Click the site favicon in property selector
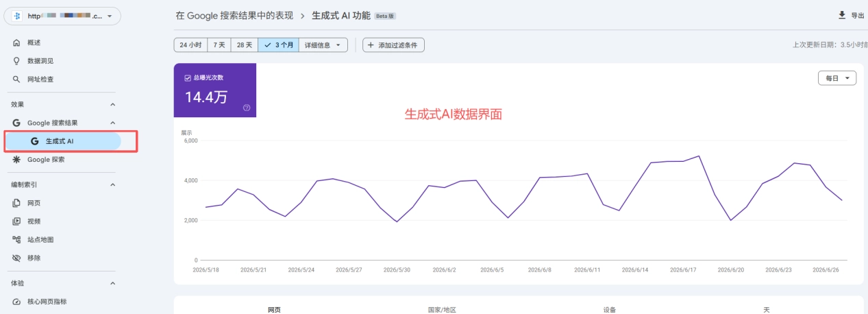Image resolution: width=868 pixels, height=314 pixels. tap(18, 16)
